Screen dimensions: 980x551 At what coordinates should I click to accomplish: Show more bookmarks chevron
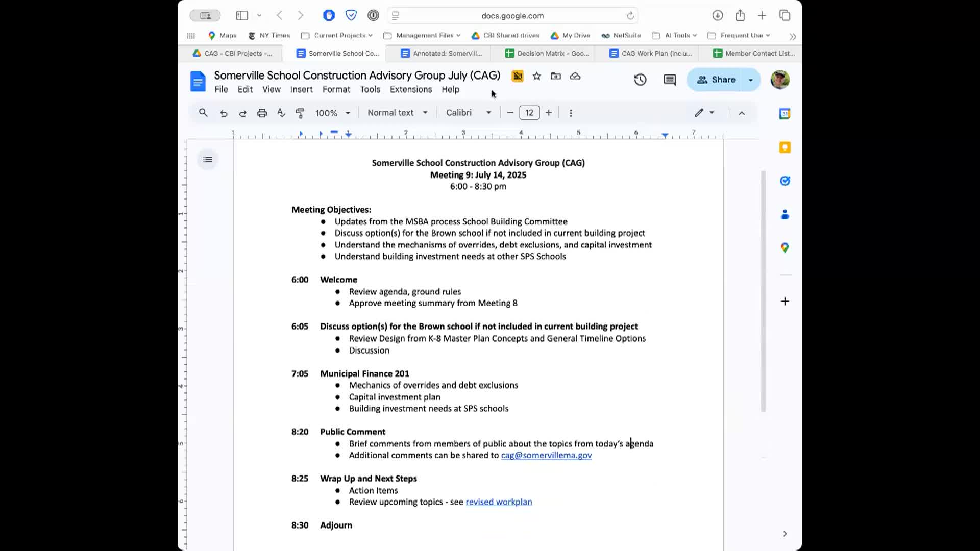click(x=793, y=36)
